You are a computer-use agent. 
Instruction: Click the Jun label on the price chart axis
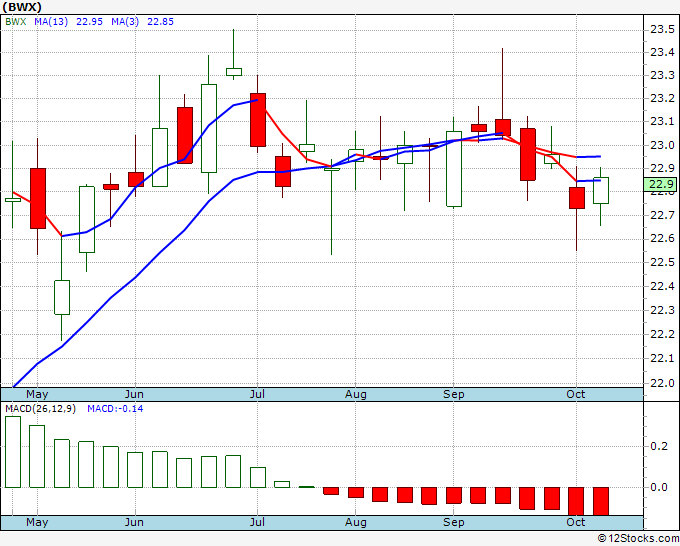point(135,394)
